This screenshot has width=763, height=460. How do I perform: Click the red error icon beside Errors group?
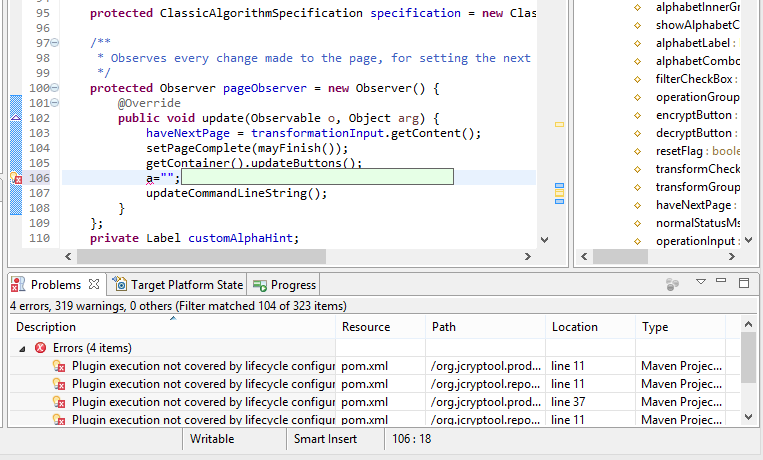[40, 348]
